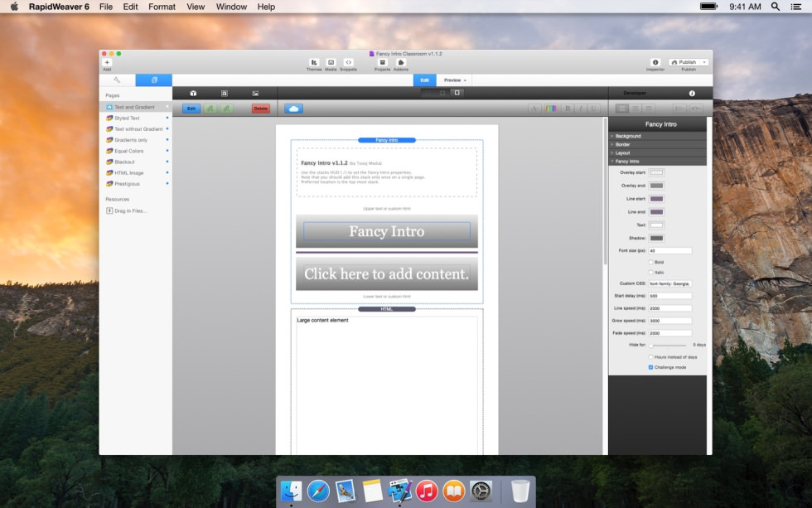Open the Stacks library cube icon

coord(193,93)
